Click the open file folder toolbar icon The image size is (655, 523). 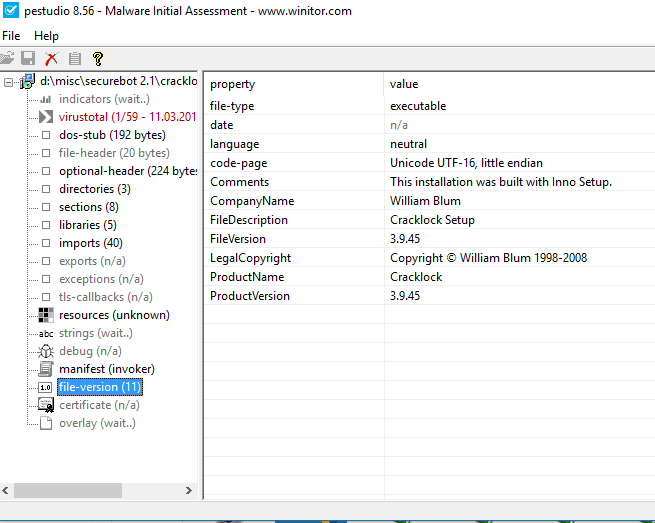tap(8, 59)
